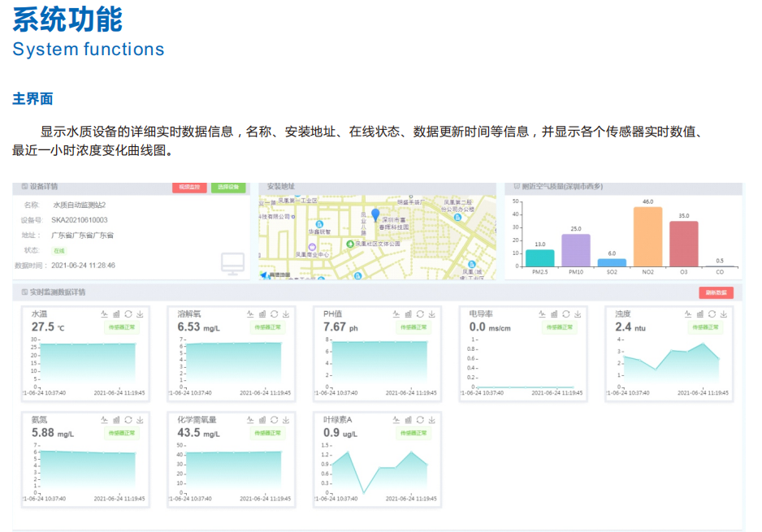Viewport: 762px width, 532px height.
Task: Click the 在线 status badge
Action: [x=59, y=251]
